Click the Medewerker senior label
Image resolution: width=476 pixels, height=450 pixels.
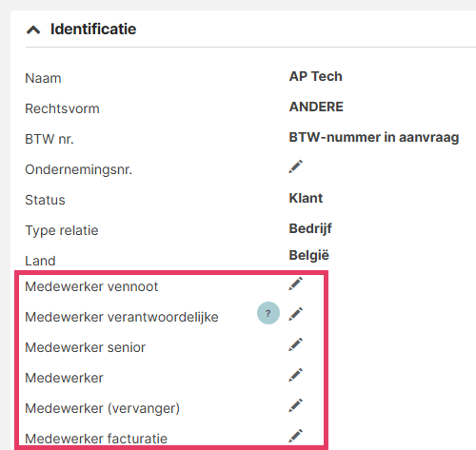coord(85,347)
